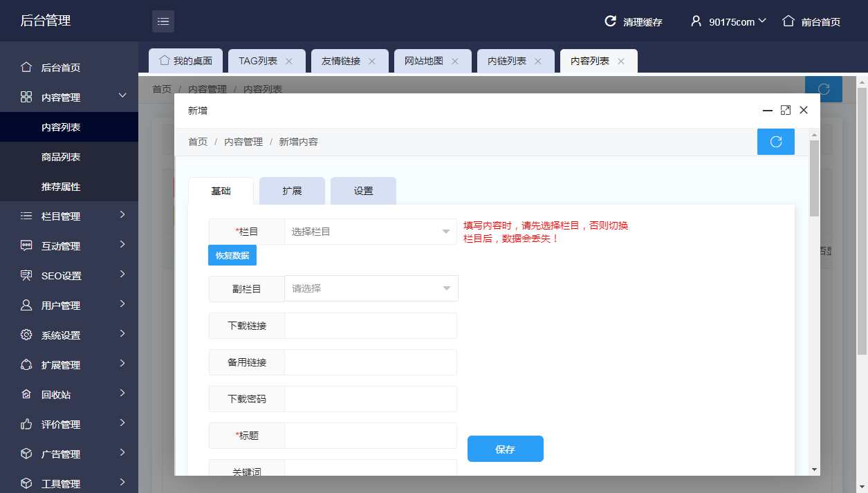Select the 内容管理 grid icon in the sidebar
Viewport: 868px width, 493px height.
pos(26,97)
